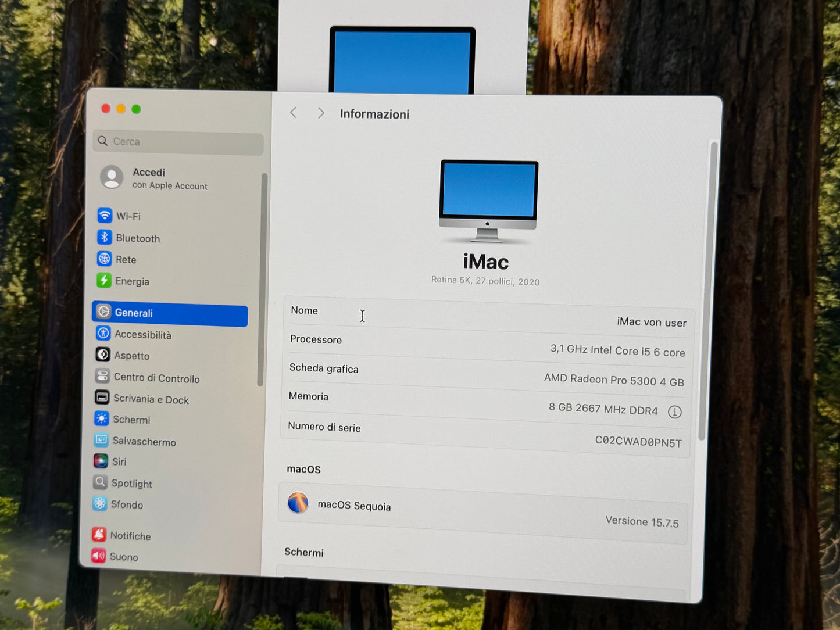Open the Suono speaker icon
Screen dimensions: 840x630
click(x=99, y=556)
